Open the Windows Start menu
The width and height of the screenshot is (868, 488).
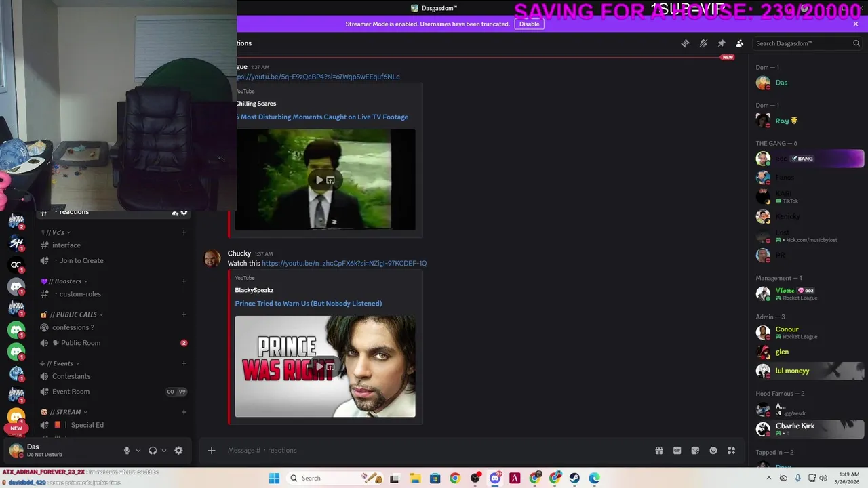274,478
